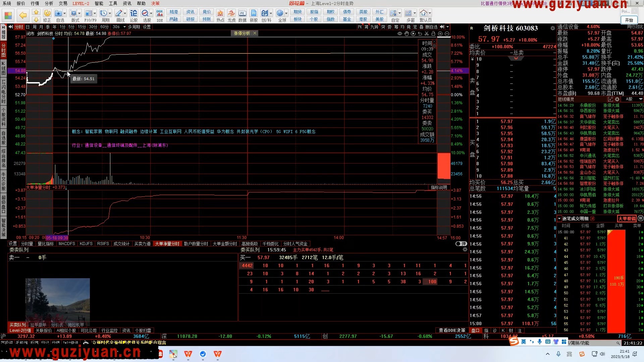Expand the ABK dropdown in 短线精灵

point(641,99)
